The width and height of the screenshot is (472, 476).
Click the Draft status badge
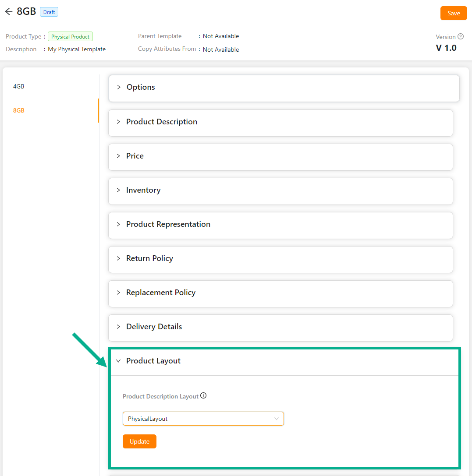pos(49,12)
